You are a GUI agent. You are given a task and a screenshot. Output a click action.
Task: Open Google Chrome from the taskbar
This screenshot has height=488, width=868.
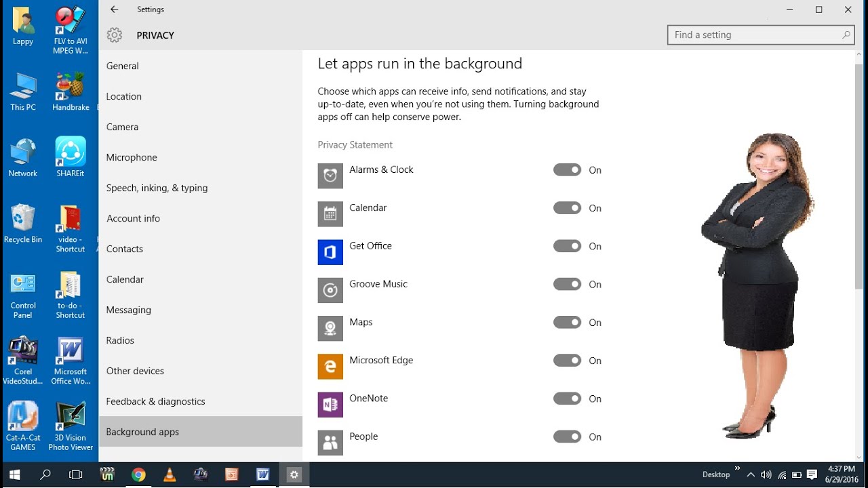pos(138,474)
